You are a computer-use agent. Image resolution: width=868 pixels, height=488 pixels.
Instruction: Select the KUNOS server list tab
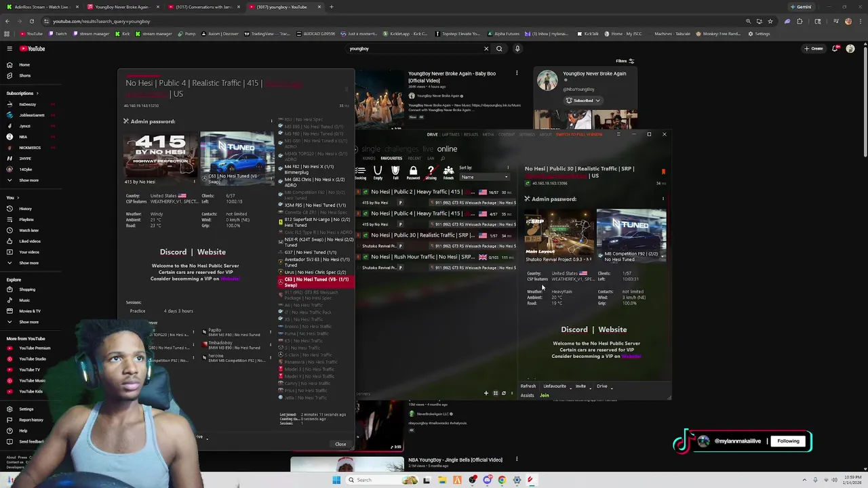(x=369, y=158)
